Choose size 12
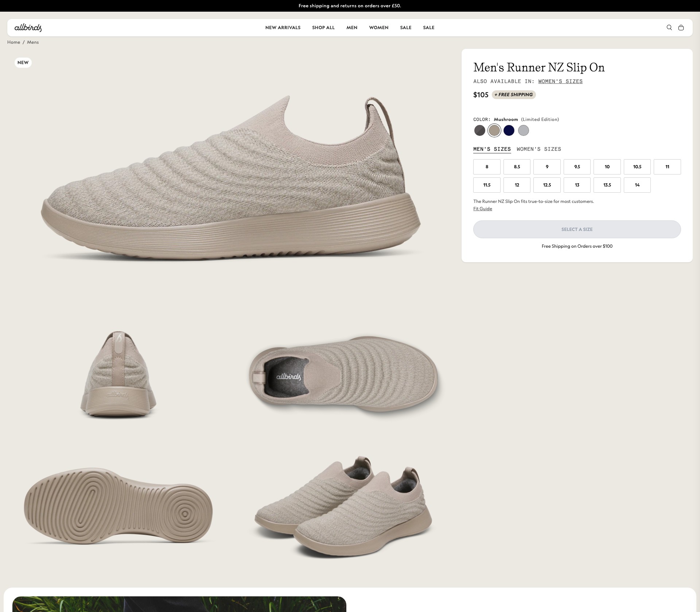Screen dimensions: 700x612 (517, 185)
